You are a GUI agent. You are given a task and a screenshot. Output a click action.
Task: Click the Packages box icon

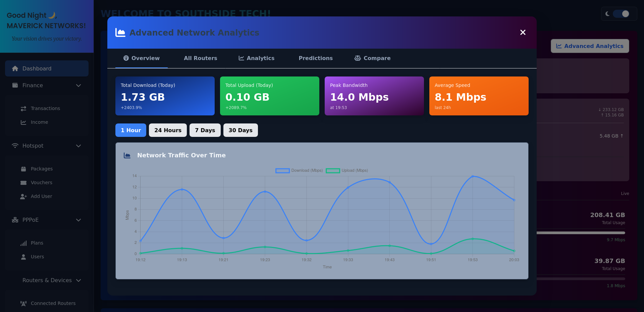click(23, 169)
